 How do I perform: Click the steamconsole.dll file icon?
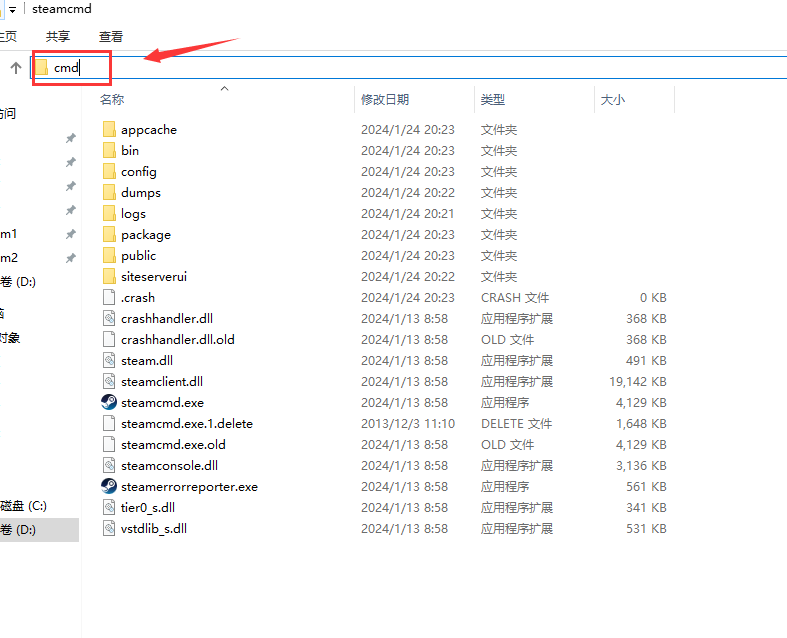coord(109,465)
